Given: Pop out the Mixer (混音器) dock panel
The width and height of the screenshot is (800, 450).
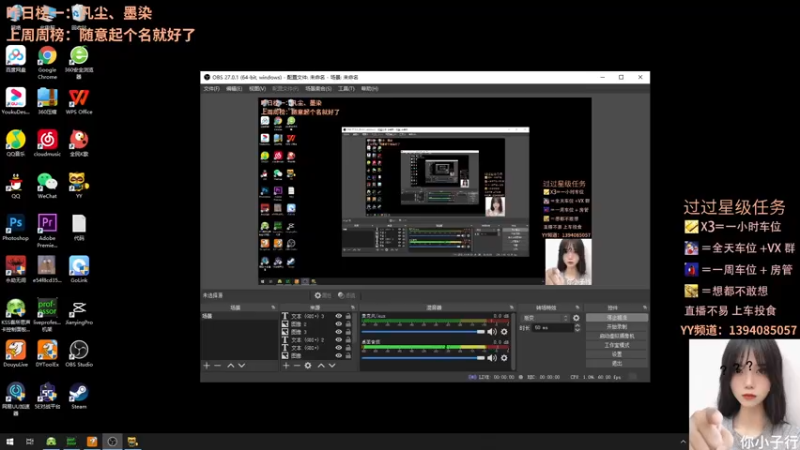Looking at the screenshot, I should [x=511, y=308].
